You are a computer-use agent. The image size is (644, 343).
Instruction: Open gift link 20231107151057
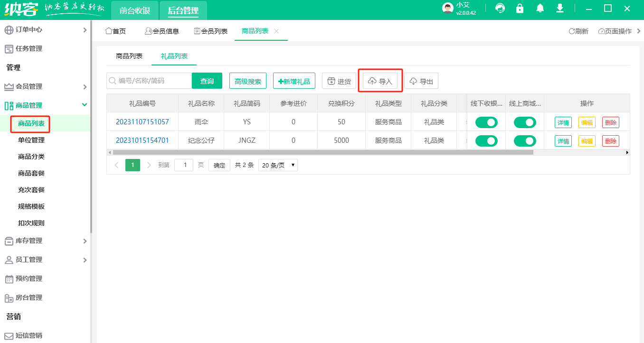point(142,122)
